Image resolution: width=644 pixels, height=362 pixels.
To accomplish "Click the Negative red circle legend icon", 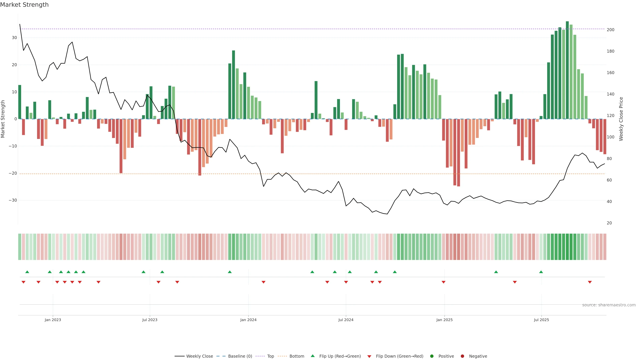I will coord(462,356).
